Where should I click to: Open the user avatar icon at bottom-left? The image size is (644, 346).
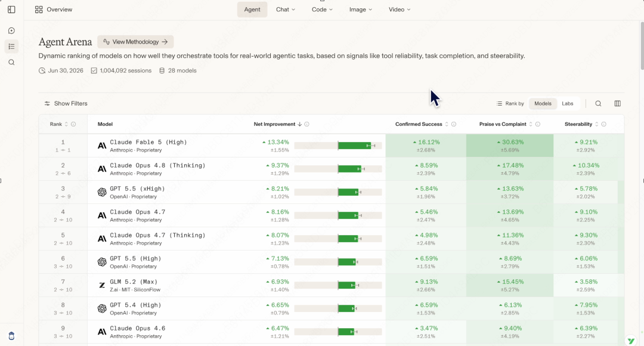(11, 336)
